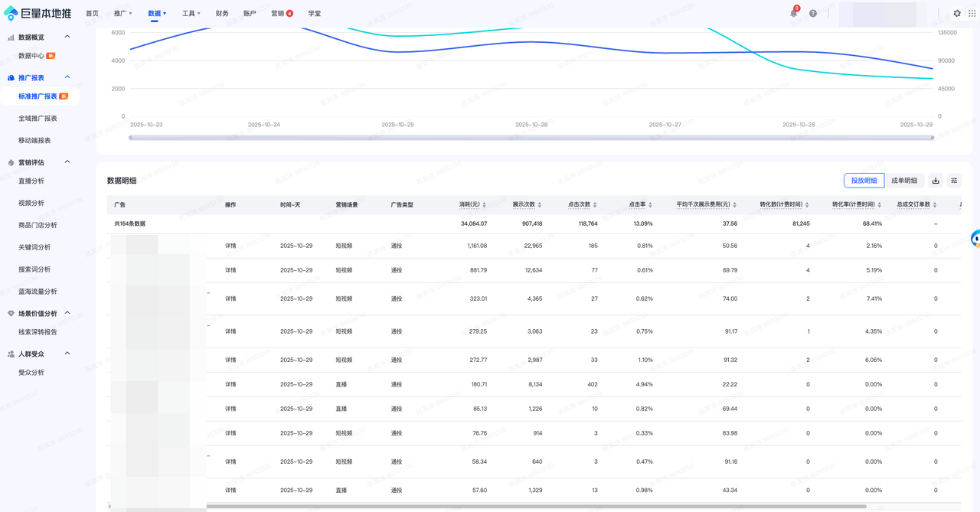This screenshot has width=980, height=512.
Task: Collapse the 数据概览 sidebar section
Action: pos(67,37)
